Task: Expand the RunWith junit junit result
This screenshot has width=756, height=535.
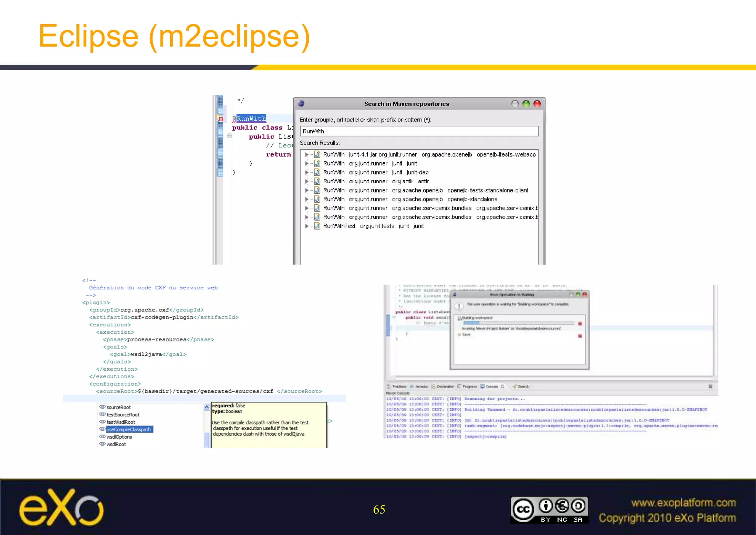Action: coord(306,163)
